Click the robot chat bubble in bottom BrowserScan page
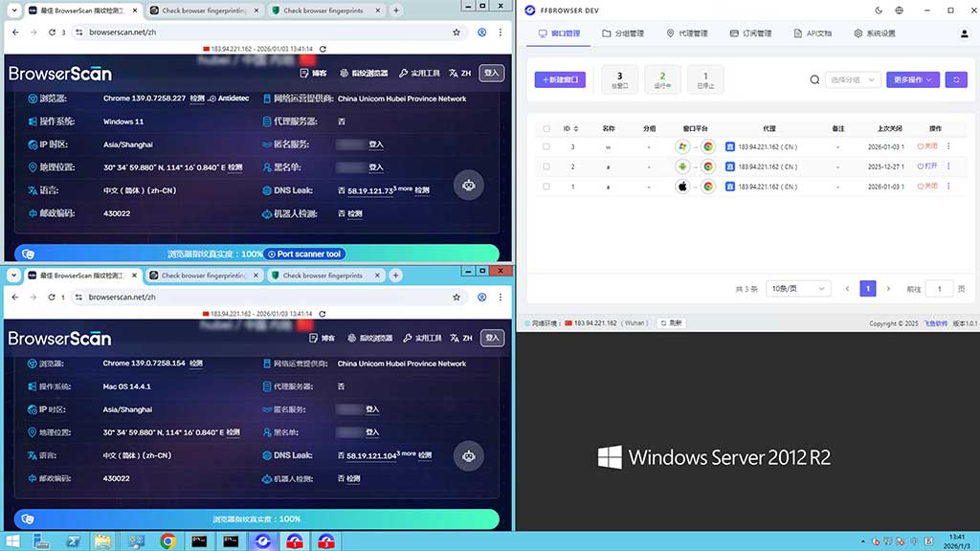This screenshot has width=980, height=551. pyautogui.click(x=469, y=456)
